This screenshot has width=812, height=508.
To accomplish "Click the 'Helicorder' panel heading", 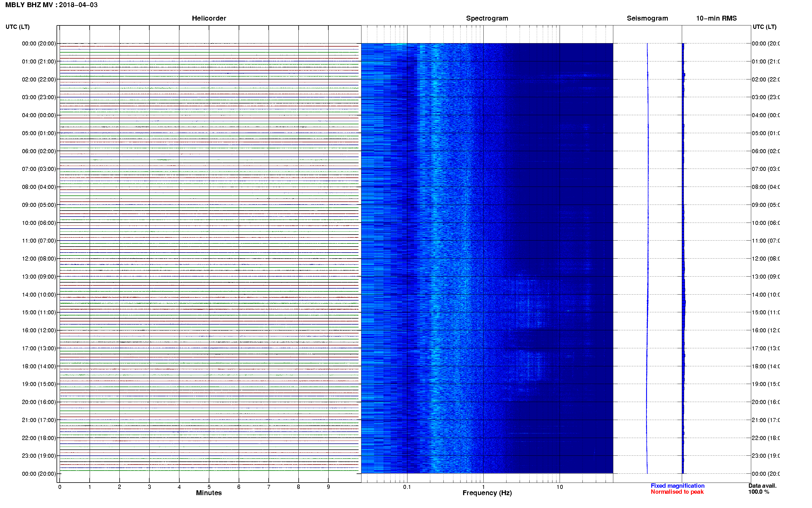I will 209,19.
